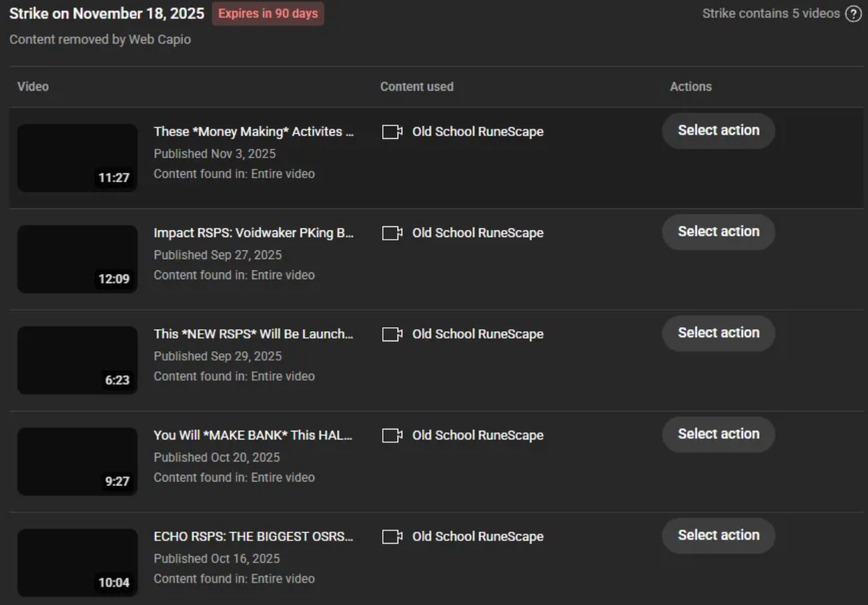Open Select action for Money Making video

pos(718,131)
